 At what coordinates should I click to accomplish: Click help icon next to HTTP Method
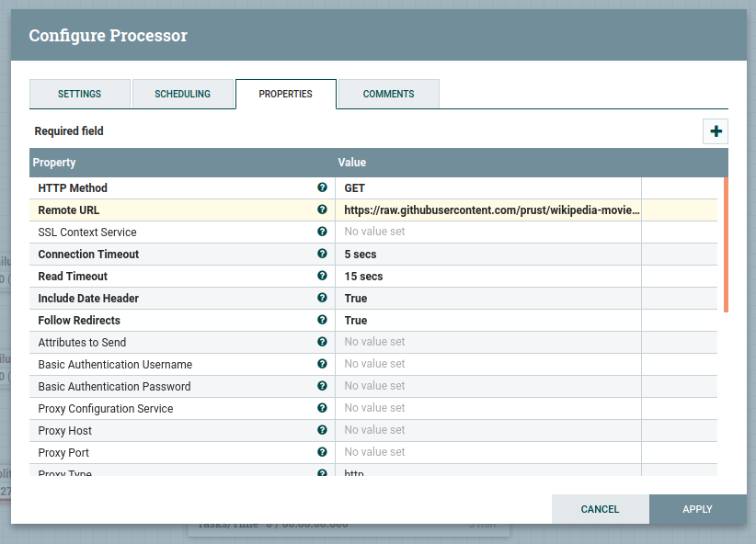[322, 187]
